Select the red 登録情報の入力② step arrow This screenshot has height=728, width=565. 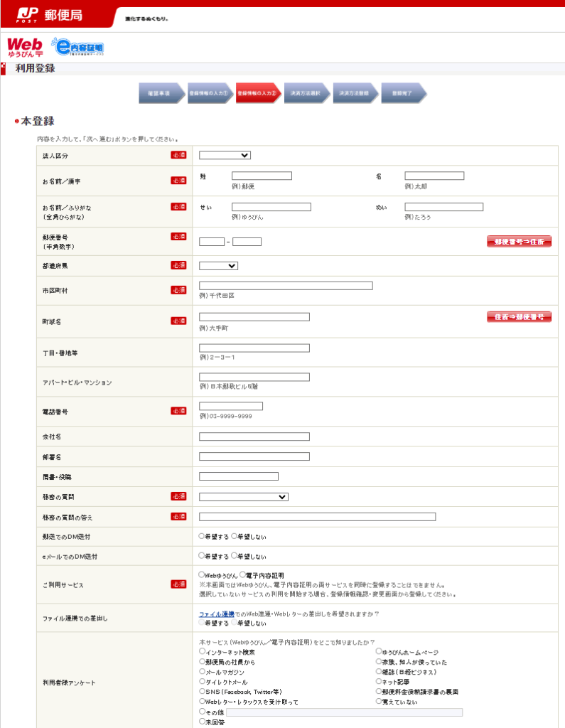[259, 93]
